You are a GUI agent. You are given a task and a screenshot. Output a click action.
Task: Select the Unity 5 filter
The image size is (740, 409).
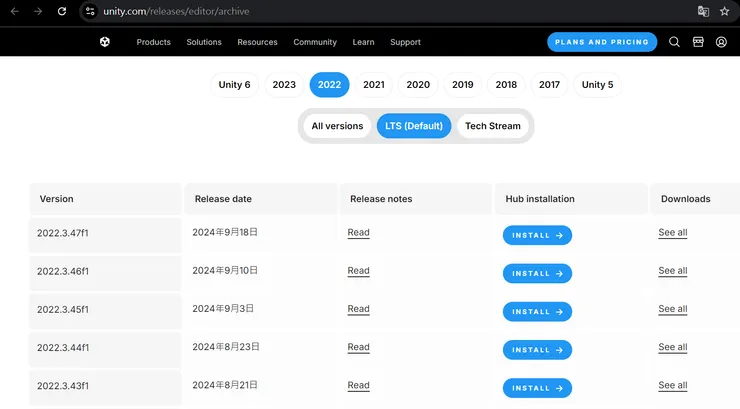point(597,85)
